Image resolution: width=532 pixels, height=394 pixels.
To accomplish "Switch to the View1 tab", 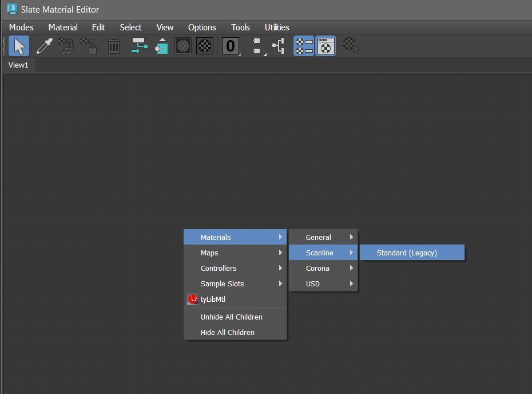I will point(18,65).
